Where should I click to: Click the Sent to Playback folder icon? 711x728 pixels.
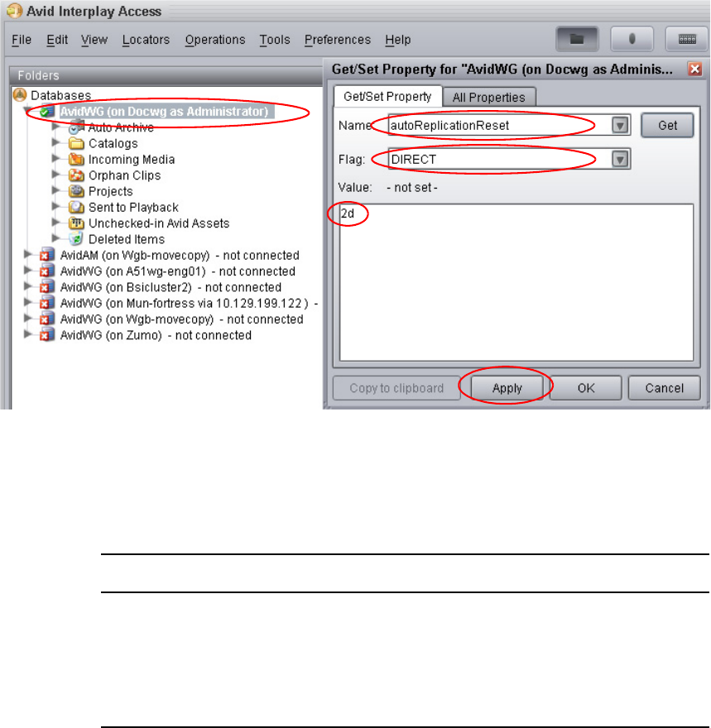[x=76, y=207]
